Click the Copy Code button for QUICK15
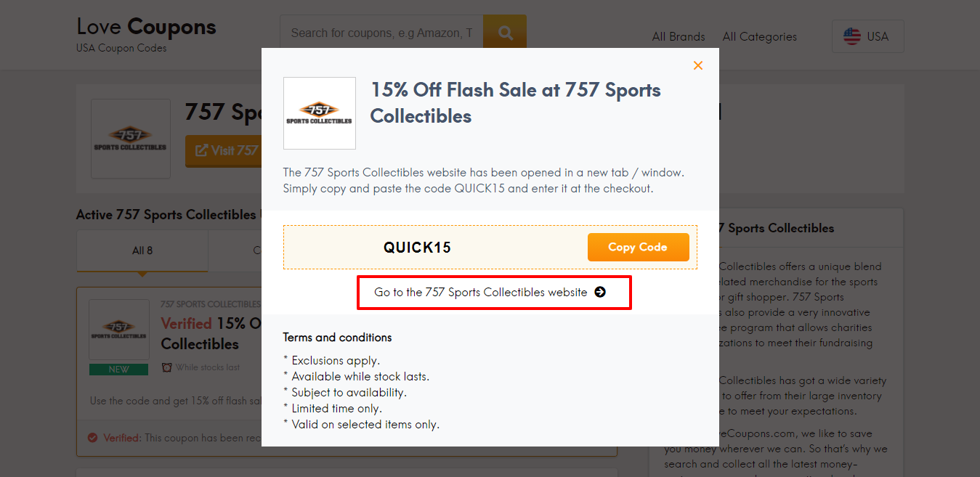Screen dimensions: 980x477 [638, 247]
